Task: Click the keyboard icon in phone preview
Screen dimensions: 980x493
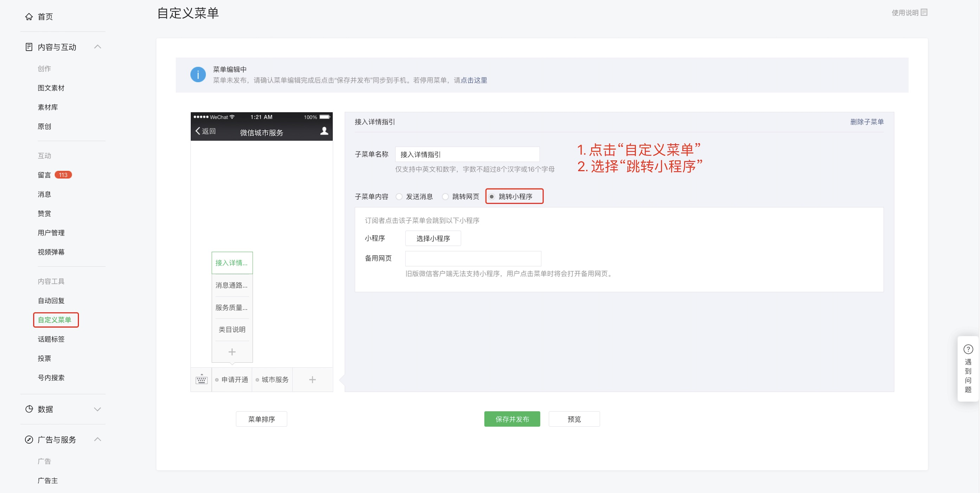Action: (x=201, y=379)
